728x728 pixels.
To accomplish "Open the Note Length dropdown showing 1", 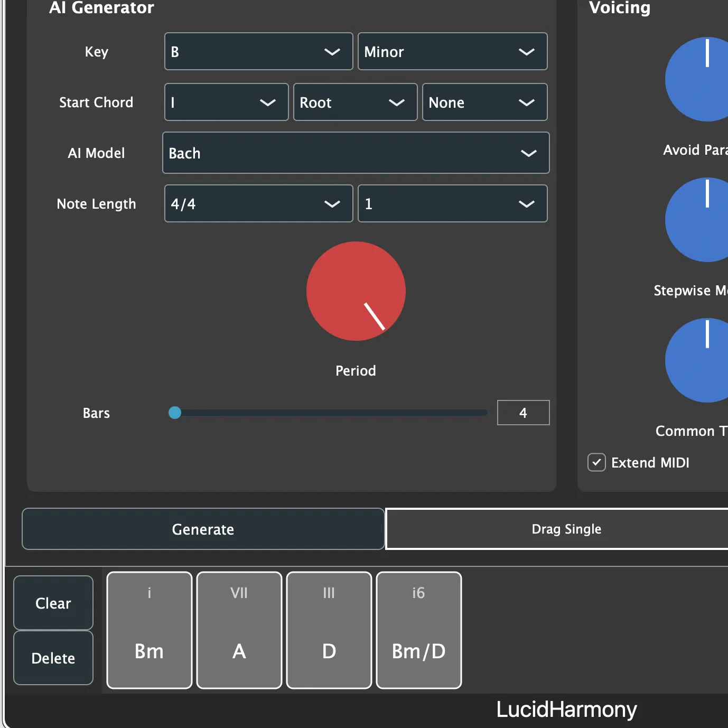I will pos(452,203).
